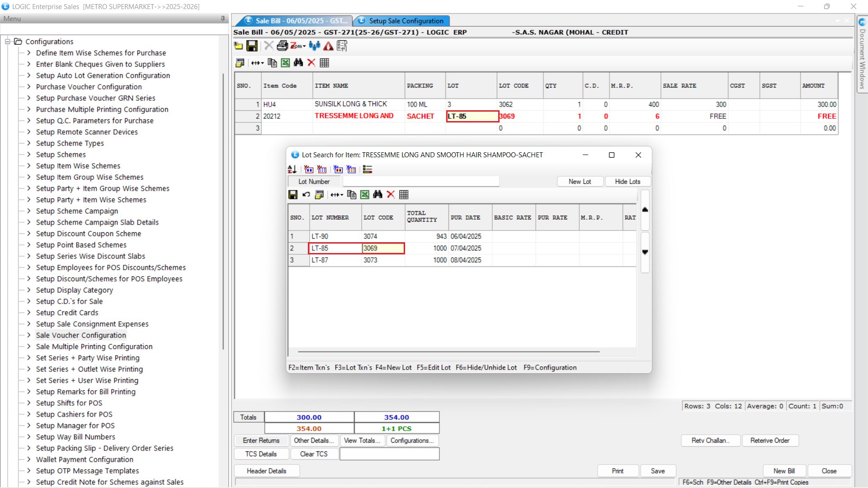The image size is (868, 488).
Task: Expand the Setup Scheme Types tree item
Action: (28, 143)
